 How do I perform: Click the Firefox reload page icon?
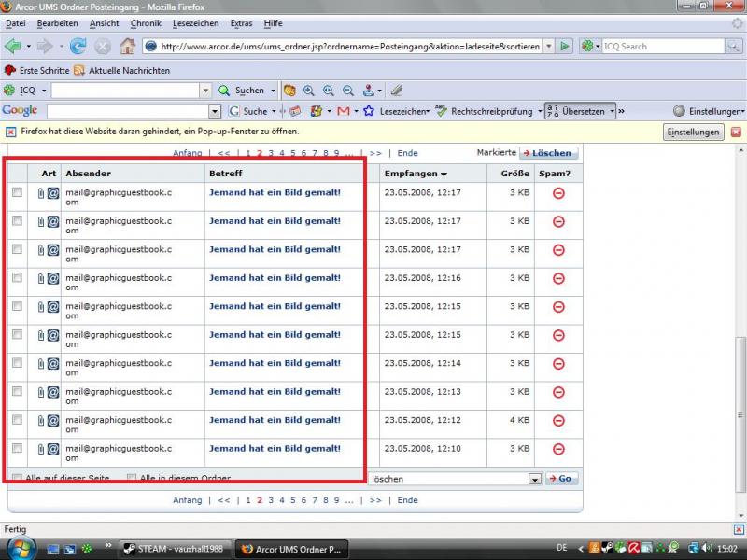click(78, 46)
